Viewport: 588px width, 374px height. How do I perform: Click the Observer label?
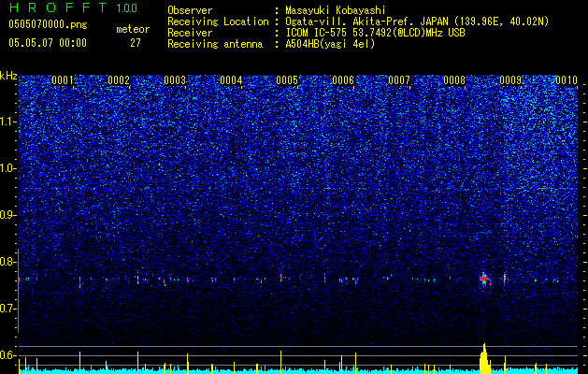pos(190,10)
